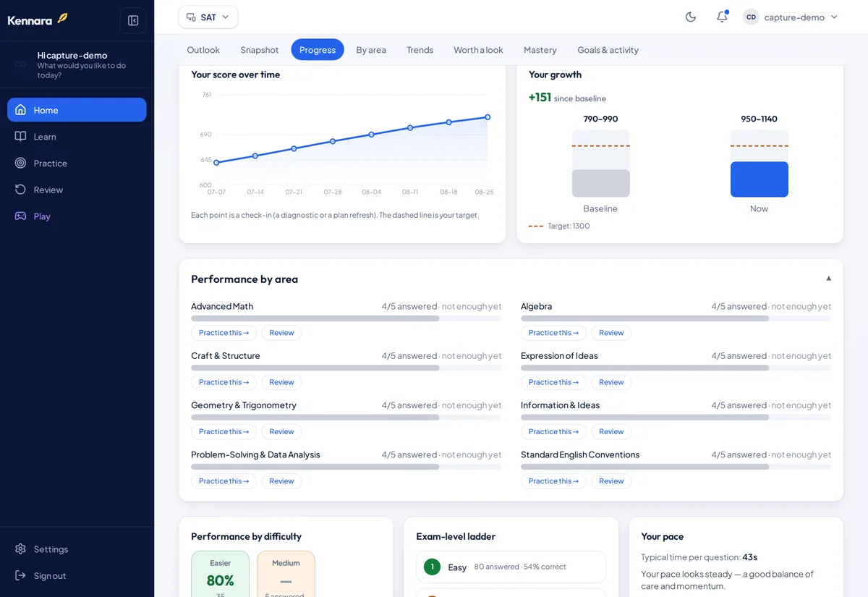This screenshot has height=597, width=868.
Task: Switch to the By area tab
Action: (371, 50)
